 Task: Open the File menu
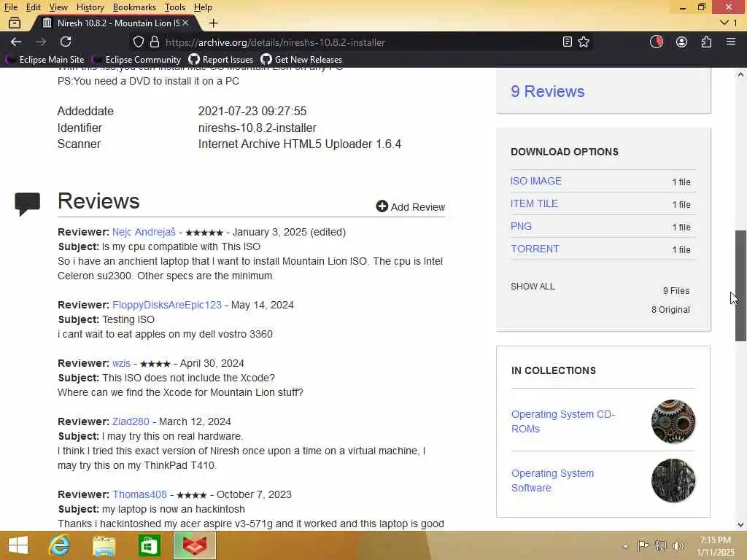(x=10, y=7)
